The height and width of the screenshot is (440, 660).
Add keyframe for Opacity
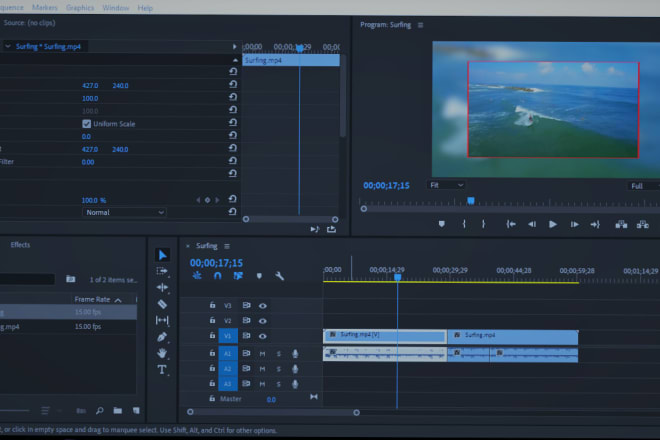[x=208, y=200]
